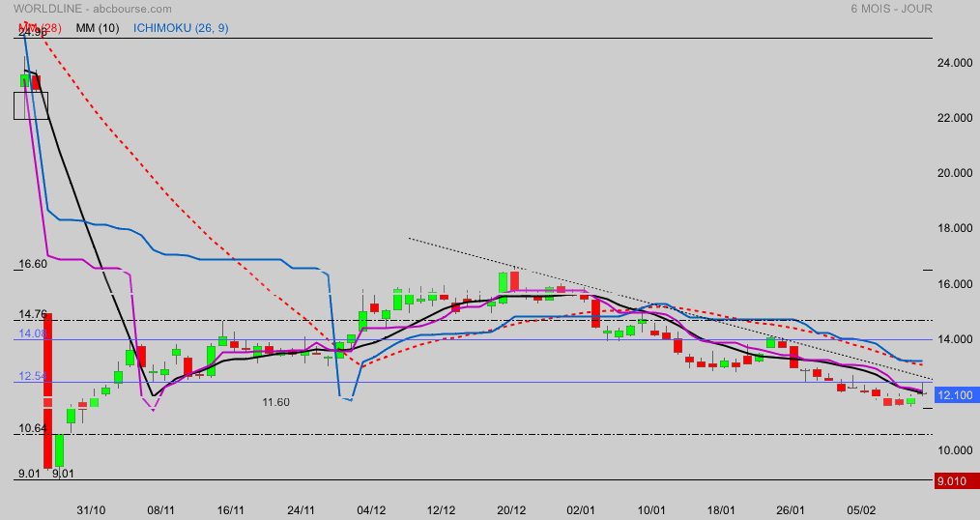Click the 20/12 date label
The height and width of the screenshot is (520, 980).
pyautogui.click(x=511, y=510)
